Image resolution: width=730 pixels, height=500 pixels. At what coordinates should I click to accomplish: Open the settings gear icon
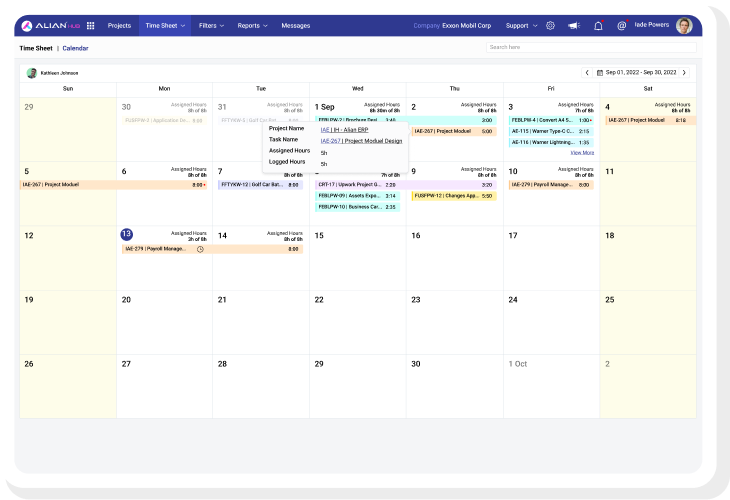pyautogui.click(x=550, y=26)
